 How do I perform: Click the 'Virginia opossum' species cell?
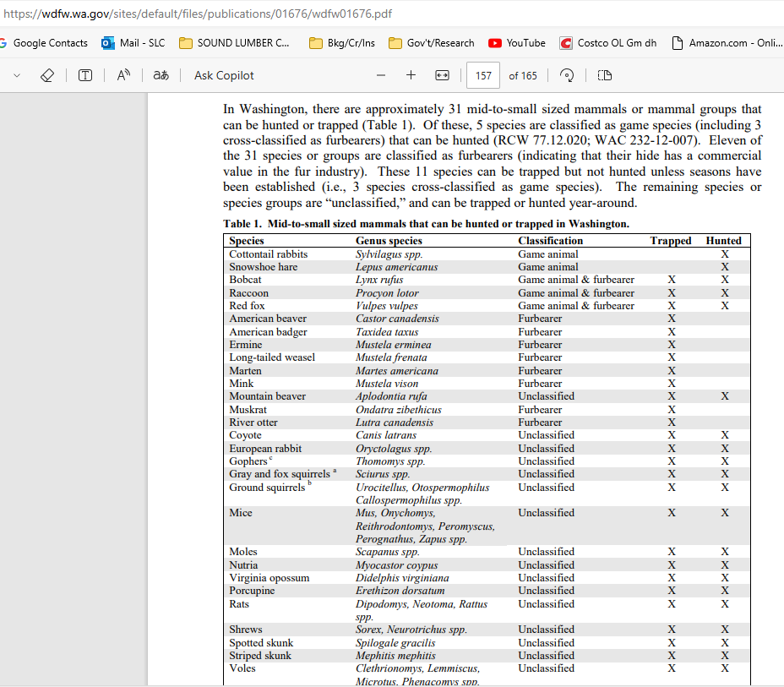(269, 578)
